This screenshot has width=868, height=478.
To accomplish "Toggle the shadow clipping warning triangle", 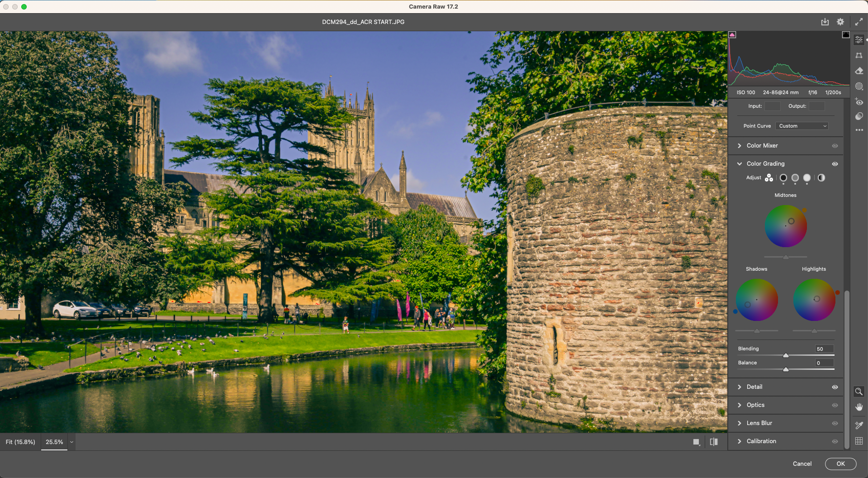I will point(732,35).
